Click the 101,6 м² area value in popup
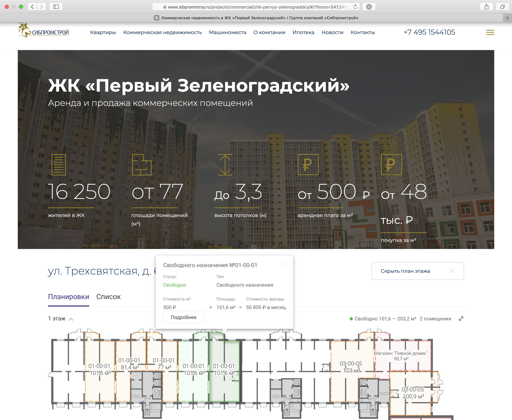This screenshot has width=512, height=420. point(226,307)
